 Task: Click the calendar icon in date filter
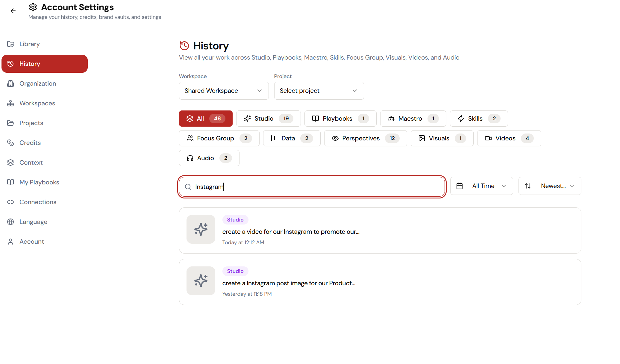pyautogui.click(x=460, y=186)
